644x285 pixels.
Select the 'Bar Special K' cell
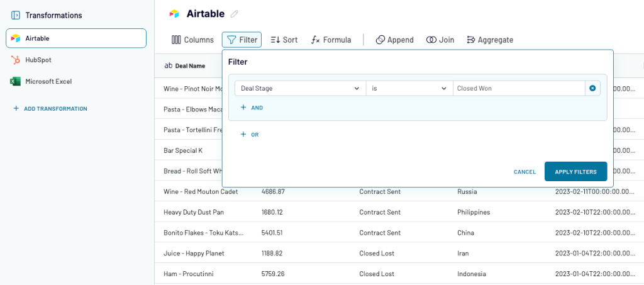183,150
